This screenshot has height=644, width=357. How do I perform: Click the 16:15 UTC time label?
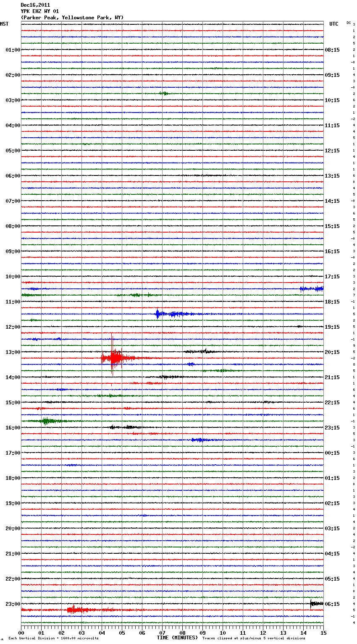click(332, 251)
